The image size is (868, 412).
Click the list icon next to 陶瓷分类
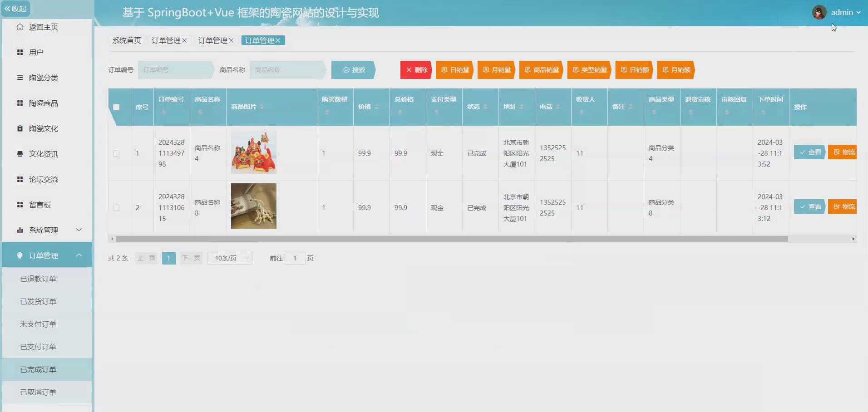[x=20, y=78]
